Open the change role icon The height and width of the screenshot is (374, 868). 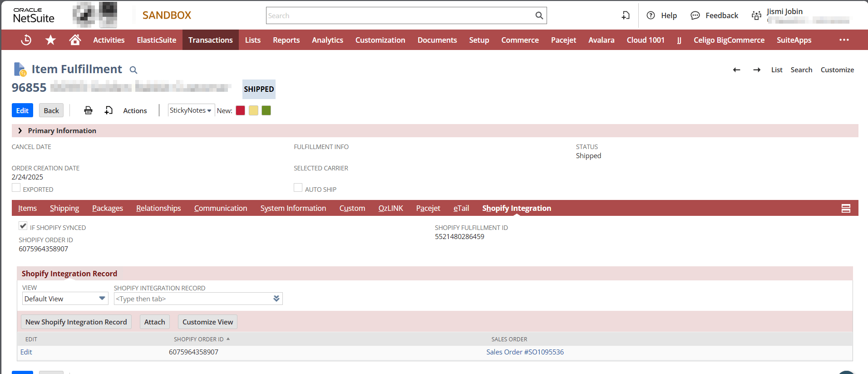point(756,15)
